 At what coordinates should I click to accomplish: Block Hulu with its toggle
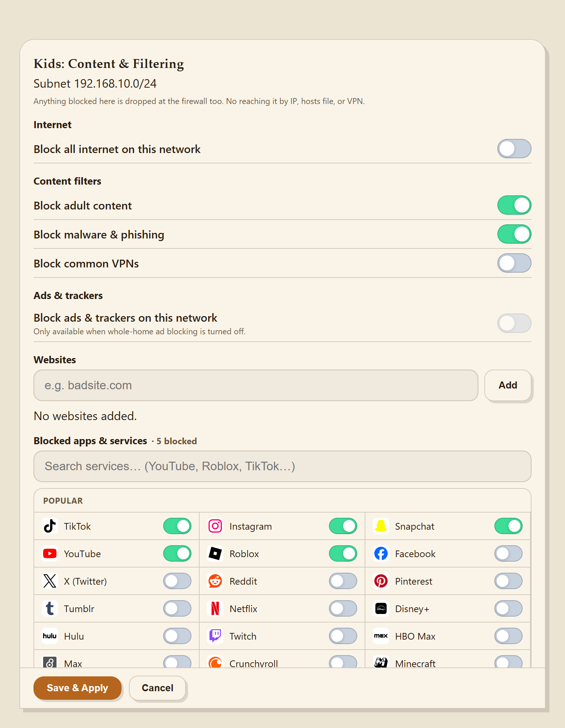177,636
